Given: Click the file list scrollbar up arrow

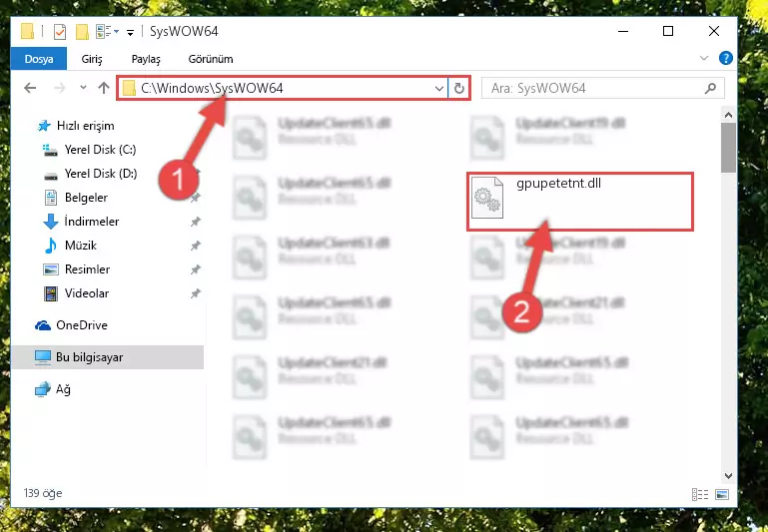Looking at the screenshot, I should click(x=728, y=115).
